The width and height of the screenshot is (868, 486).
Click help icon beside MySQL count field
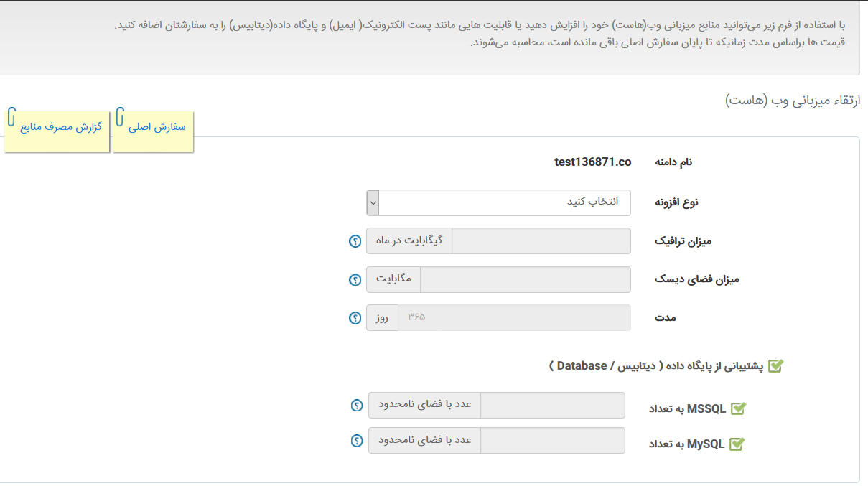(357, 441)
